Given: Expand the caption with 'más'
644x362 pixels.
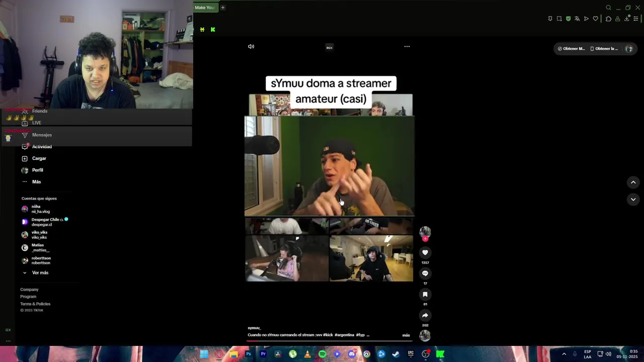Looking at the screenshot, I should point(406,335).
